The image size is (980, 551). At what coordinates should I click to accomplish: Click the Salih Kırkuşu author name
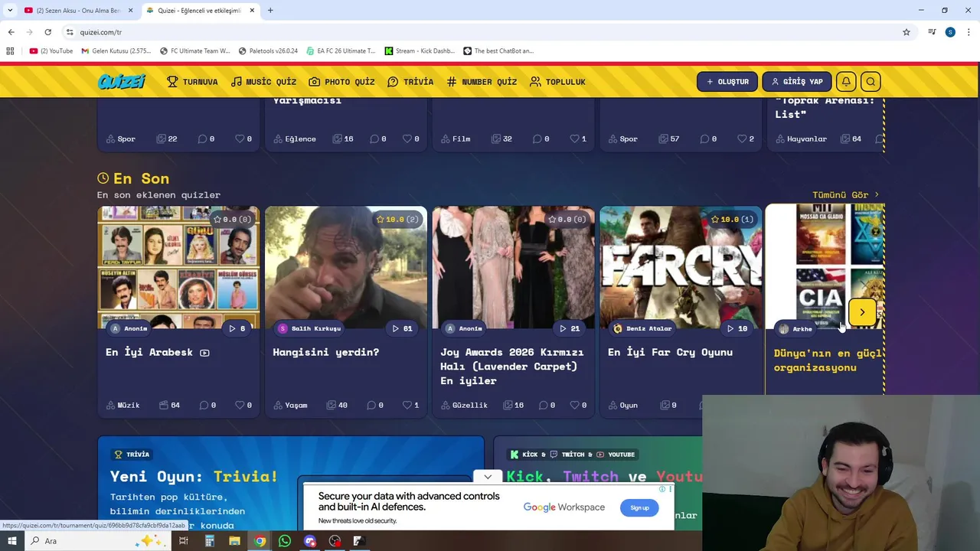(x=316, y=328)
